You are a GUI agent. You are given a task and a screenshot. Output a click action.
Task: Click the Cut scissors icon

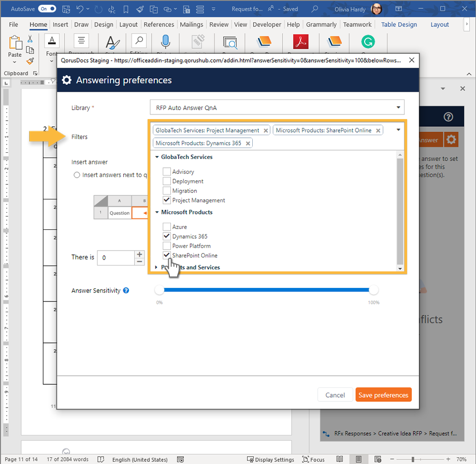point(30,39)
